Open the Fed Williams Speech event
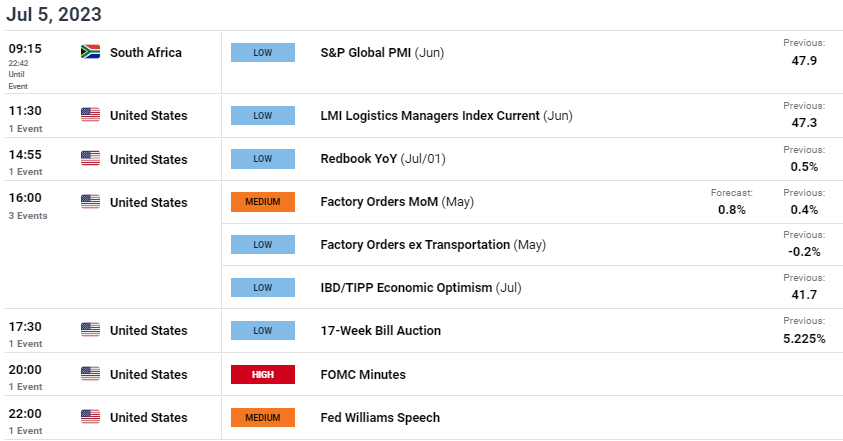 (380, 417)
